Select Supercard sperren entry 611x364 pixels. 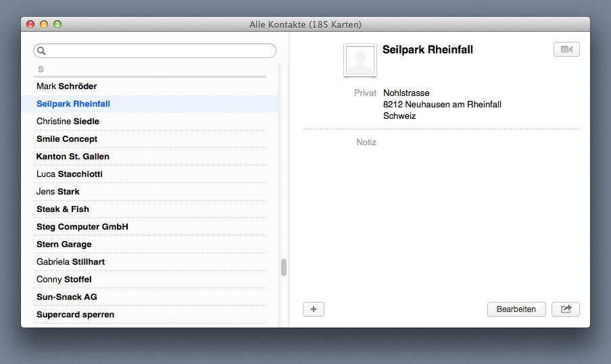click(150, 314)
